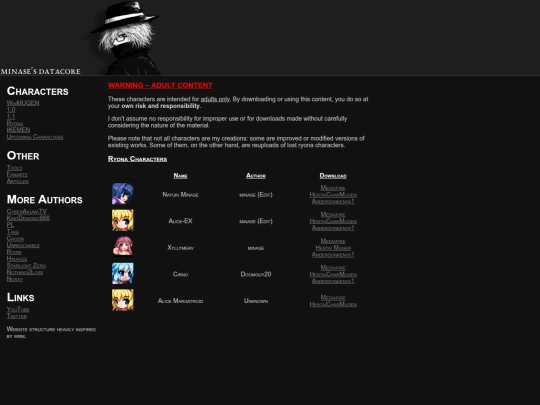The height and width of the screenshot is (405, 540).
Task: Click the Ryona Characters section heading
Action: tap(137, 159)
